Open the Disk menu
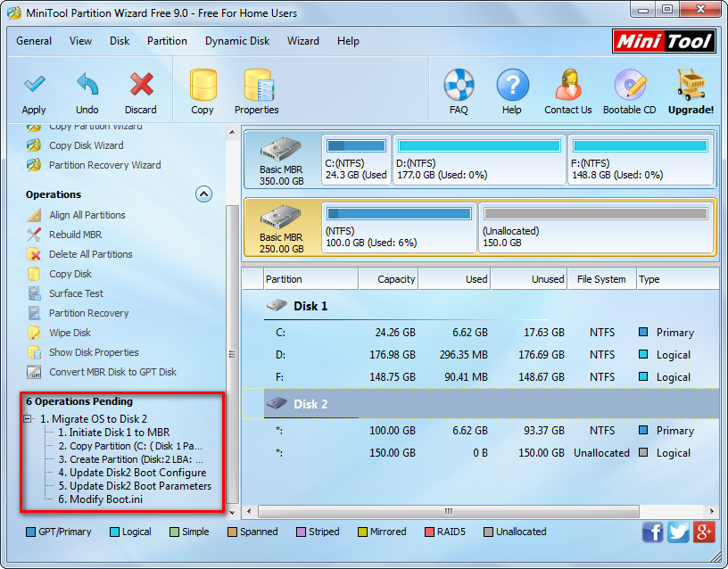 point(120,41)
